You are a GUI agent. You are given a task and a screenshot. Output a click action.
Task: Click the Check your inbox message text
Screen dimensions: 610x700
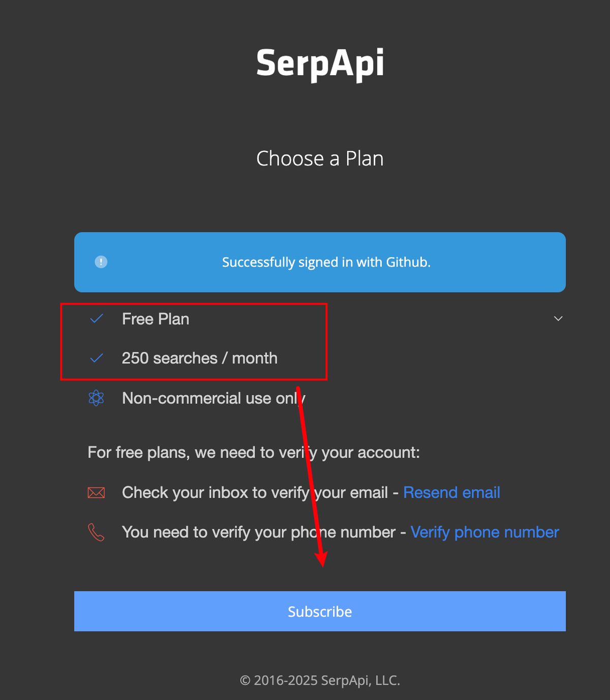coord(255,492)
